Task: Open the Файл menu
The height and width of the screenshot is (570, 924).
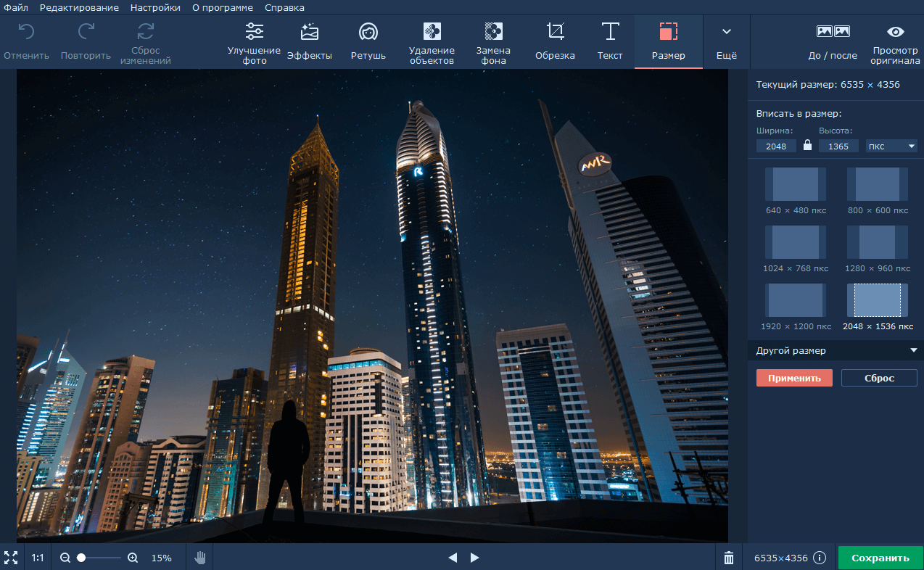Action: coord(16,7)
